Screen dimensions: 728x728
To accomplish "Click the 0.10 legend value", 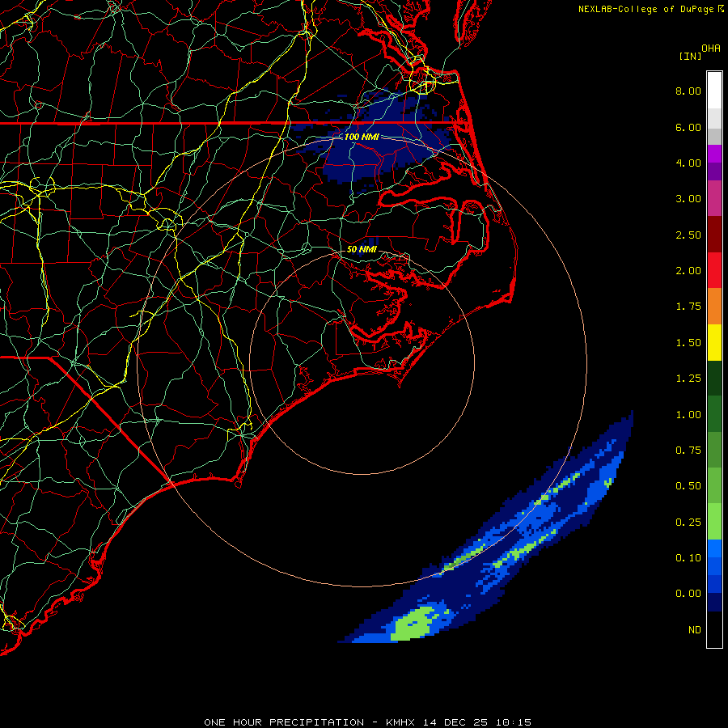I will coord(688,558).
